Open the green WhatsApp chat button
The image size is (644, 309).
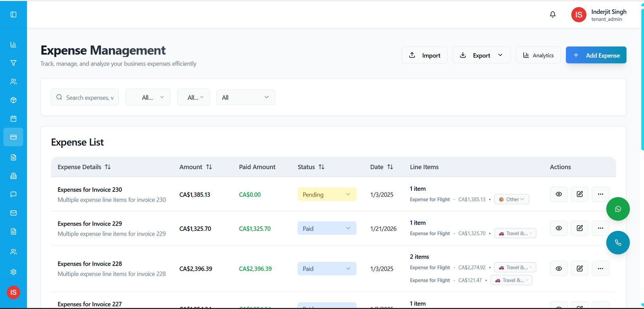point(618,209)
